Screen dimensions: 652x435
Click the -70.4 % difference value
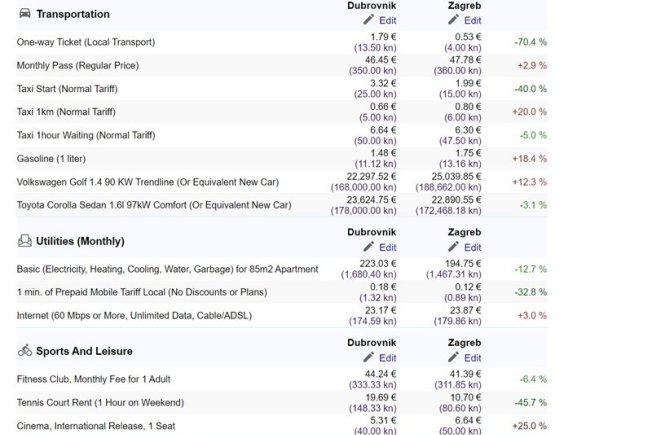click(x=529, y=43)
